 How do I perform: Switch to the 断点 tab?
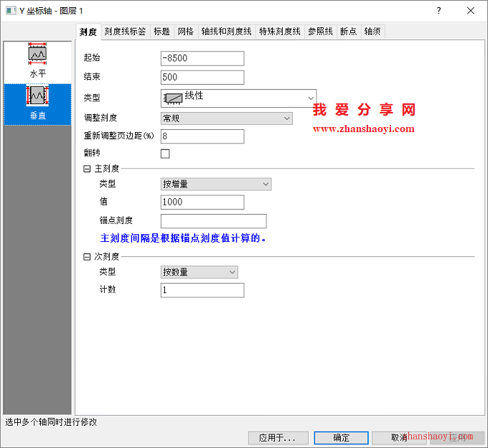coord(349,32)
